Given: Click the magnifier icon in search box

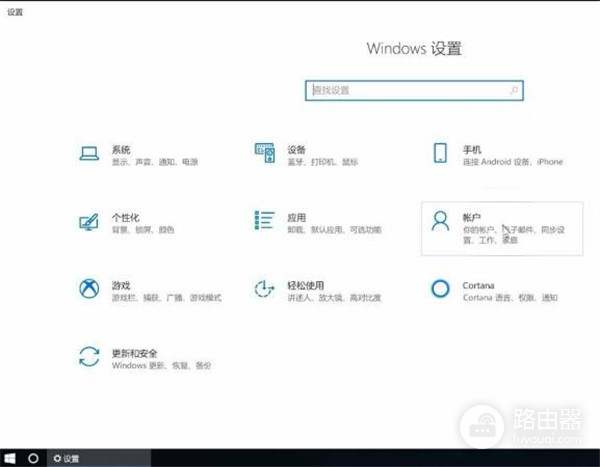Looking at the screenshot, I should [514, 90].
